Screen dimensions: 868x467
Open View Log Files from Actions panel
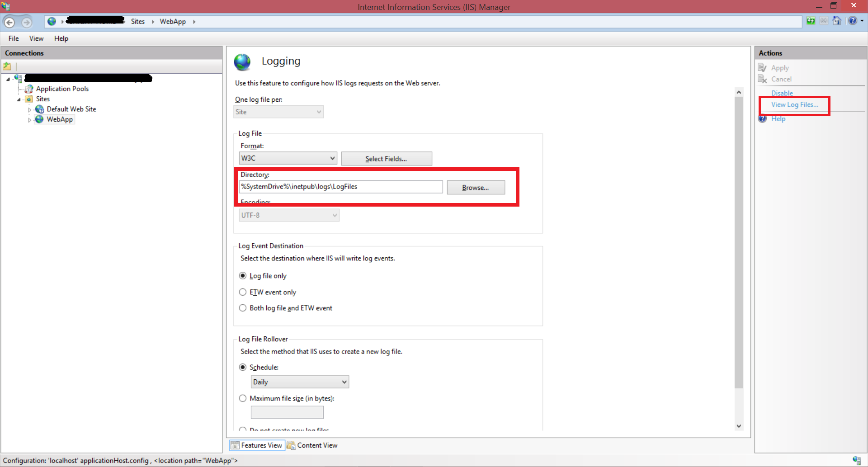(x=794, y=104)
